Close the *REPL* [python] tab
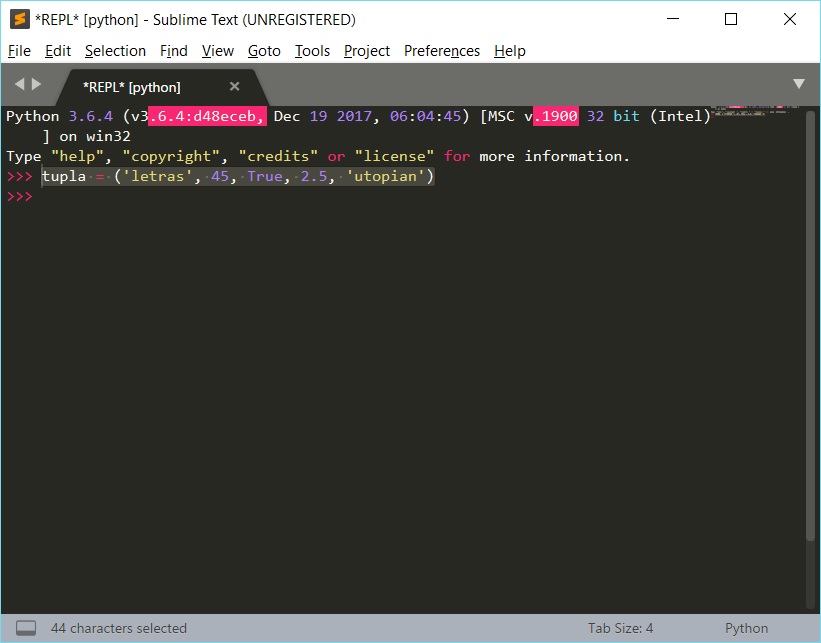The width and height of the screenshot is (821, 643). coord(235,86)
